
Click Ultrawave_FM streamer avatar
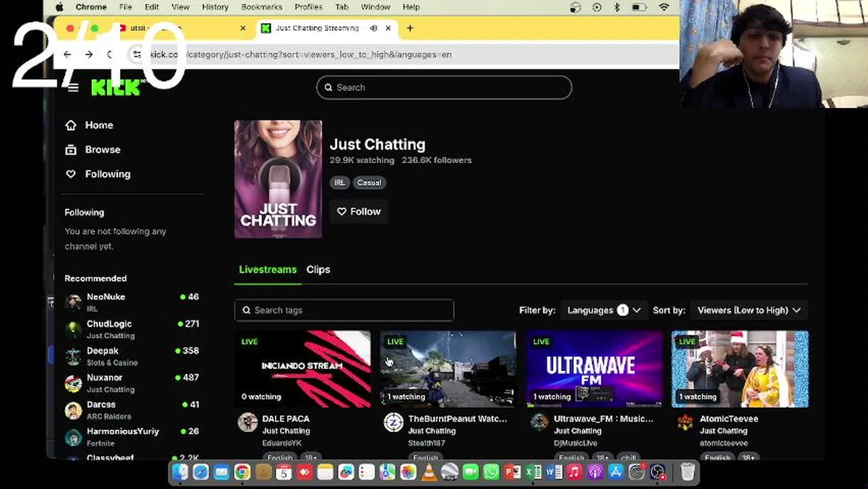coord(539,422)
